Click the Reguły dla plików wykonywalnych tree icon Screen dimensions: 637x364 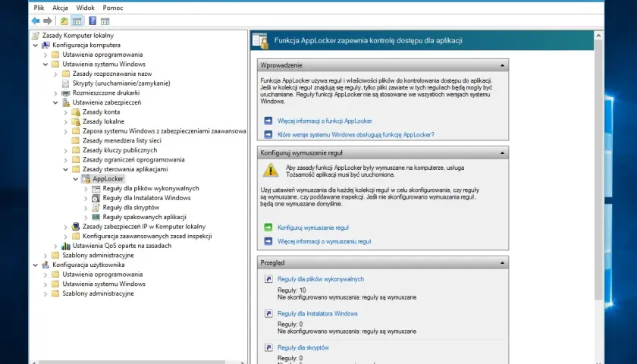pyautogui.click(x=96, y=189)
